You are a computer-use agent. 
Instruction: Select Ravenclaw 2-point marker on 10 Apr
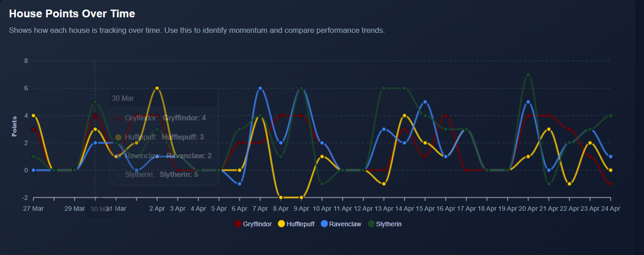pos(322,143)
